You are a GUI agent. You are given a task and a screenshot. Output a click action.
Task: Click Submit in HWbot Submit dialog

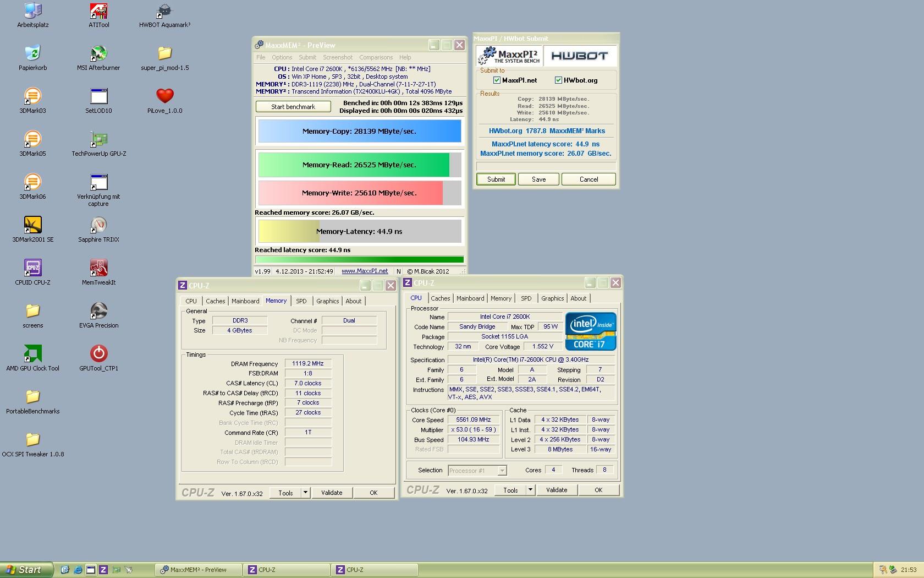pyautogui.click(x=496, y=179)
